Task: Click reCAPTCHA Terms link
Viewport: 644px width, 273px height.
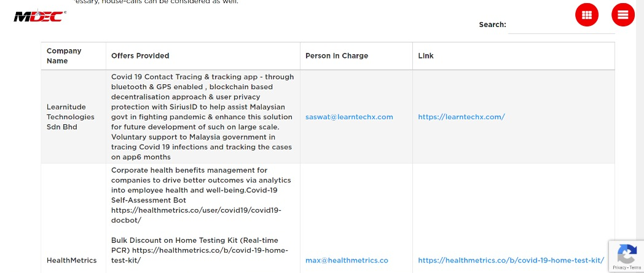Action: click(x=635, y=267)
